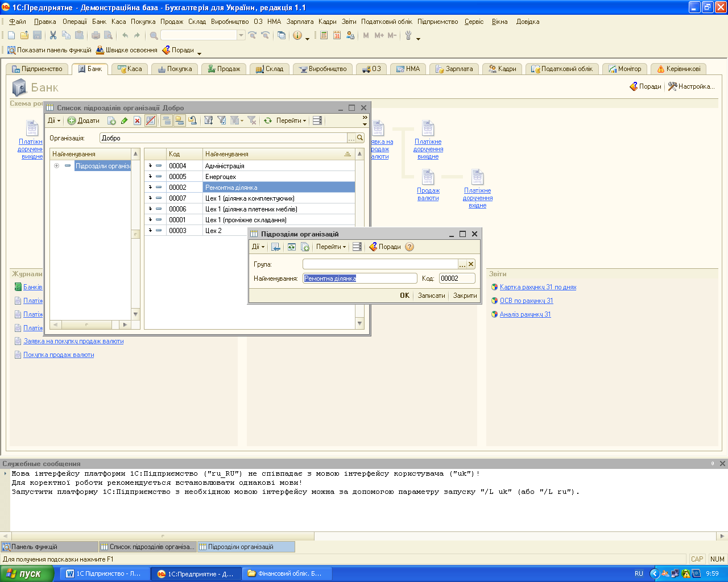Click the пуск Start button
The height and width of the screenshot is (582, 728).
click(27, 573)
